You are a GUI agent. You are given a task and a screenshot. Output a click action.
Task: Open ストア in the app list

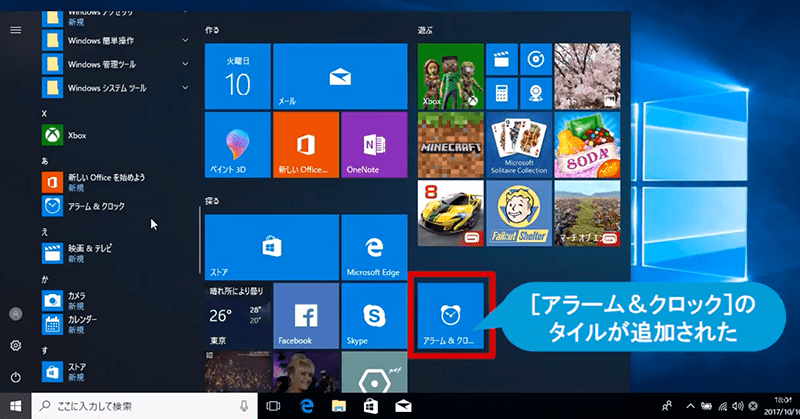116,372
